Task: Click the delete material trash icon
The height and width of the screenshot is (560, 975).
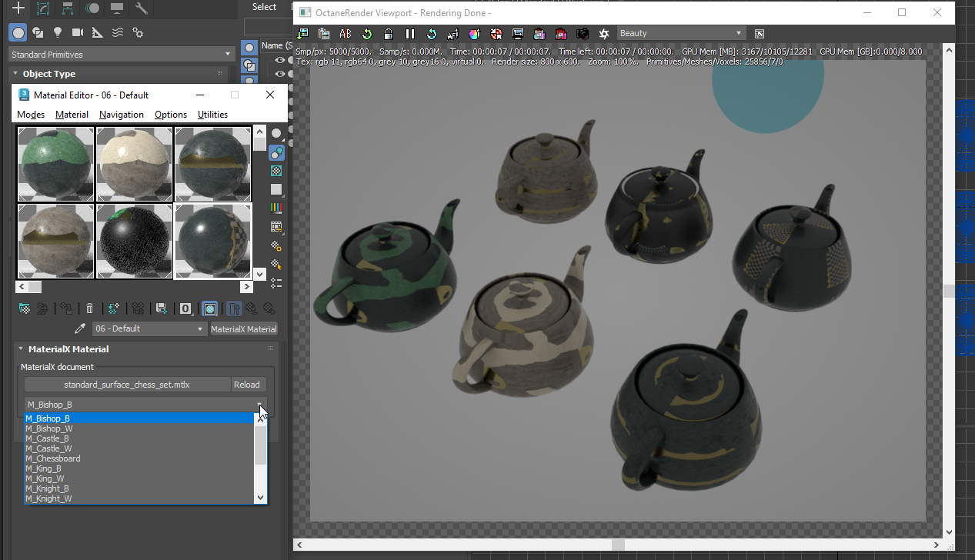Action: 89,308
